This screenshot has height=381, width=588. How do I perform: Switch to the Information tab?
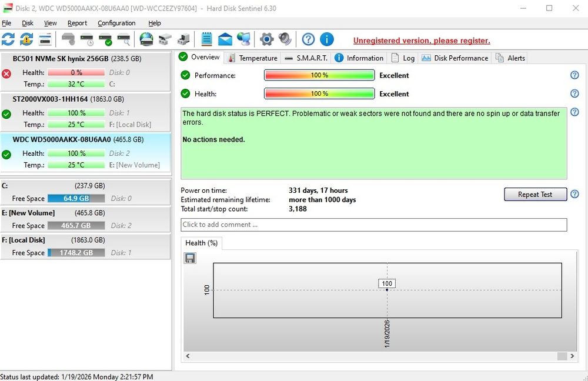click(359, 58)
